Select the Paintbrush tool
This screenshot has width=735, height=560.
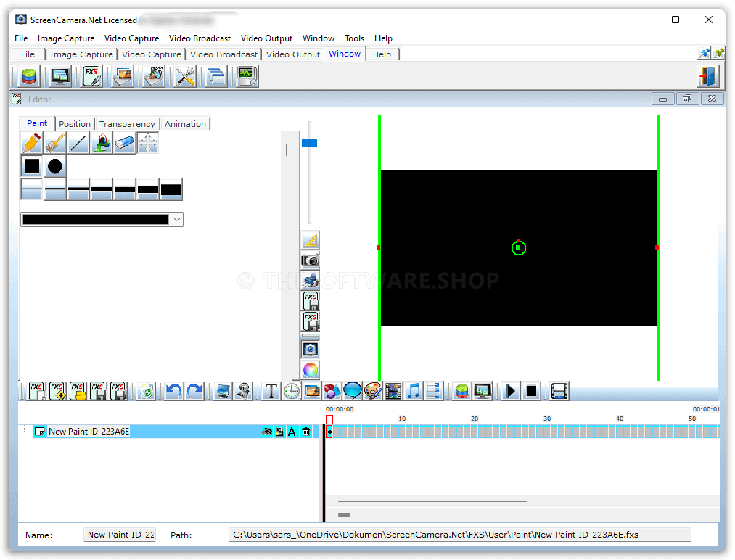click(54, 143)
